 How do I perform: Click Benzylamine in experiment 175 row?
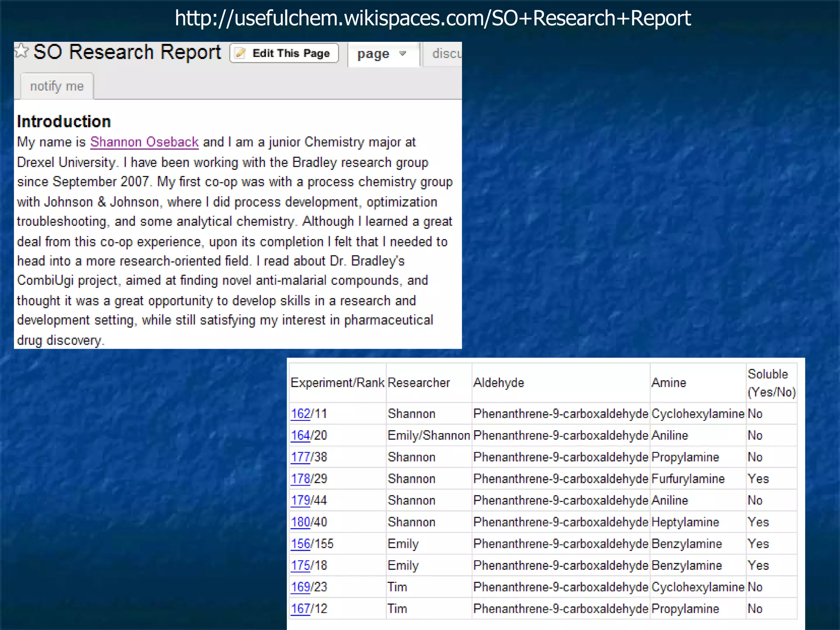(x=687, y=566)
